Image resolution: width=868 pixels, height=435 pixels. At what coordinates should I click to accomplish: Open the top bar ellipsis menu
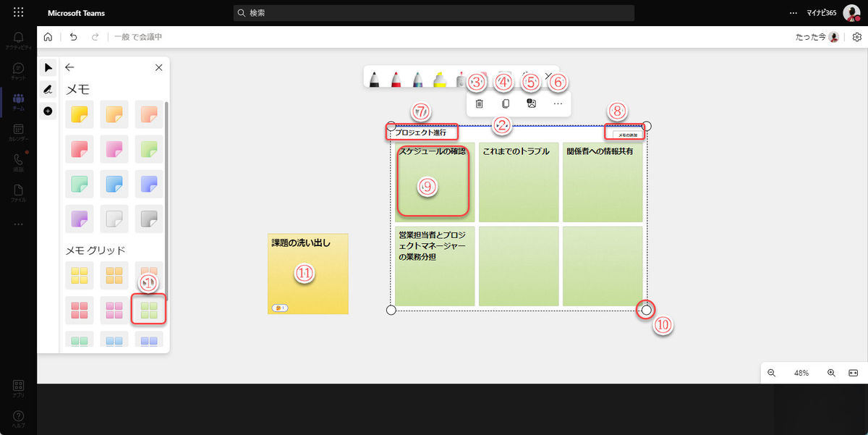pyautogui.click(x=793, y=13)
